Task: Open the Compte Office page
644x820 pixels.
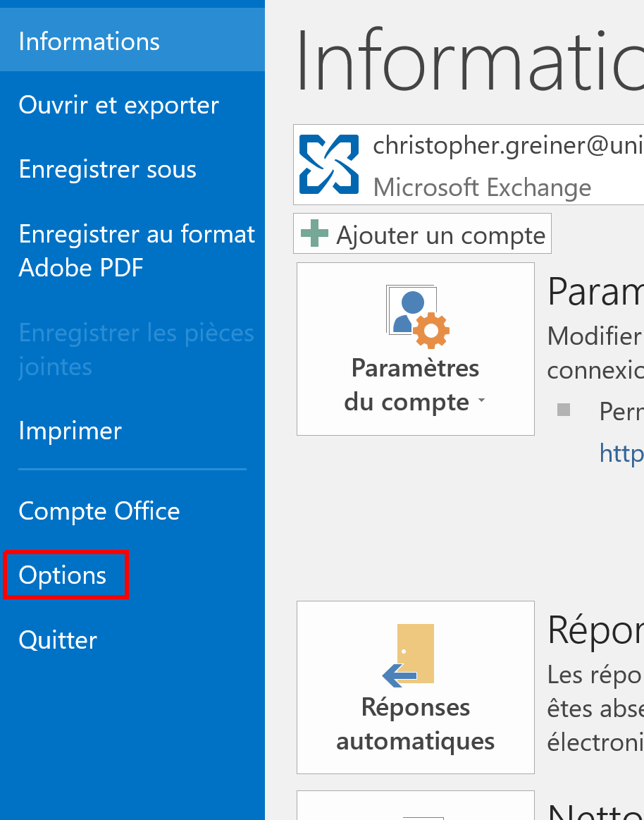Action: (99, 511)
